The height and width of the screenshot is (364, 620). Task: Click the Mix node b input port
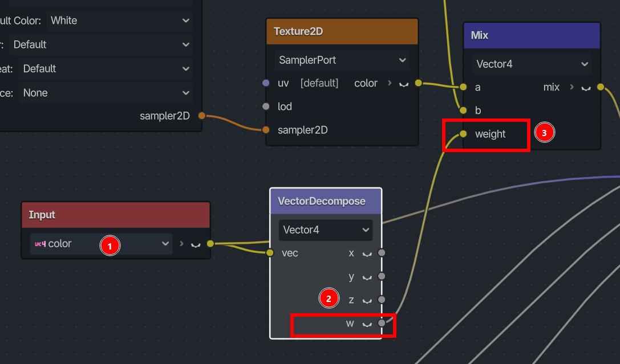463,110
